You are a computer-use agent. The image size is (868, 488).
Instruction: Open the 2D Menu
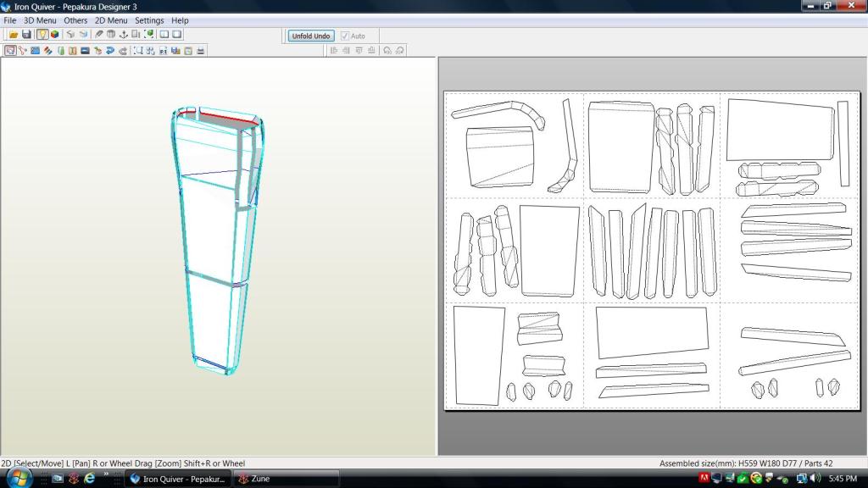click(111, 20)
